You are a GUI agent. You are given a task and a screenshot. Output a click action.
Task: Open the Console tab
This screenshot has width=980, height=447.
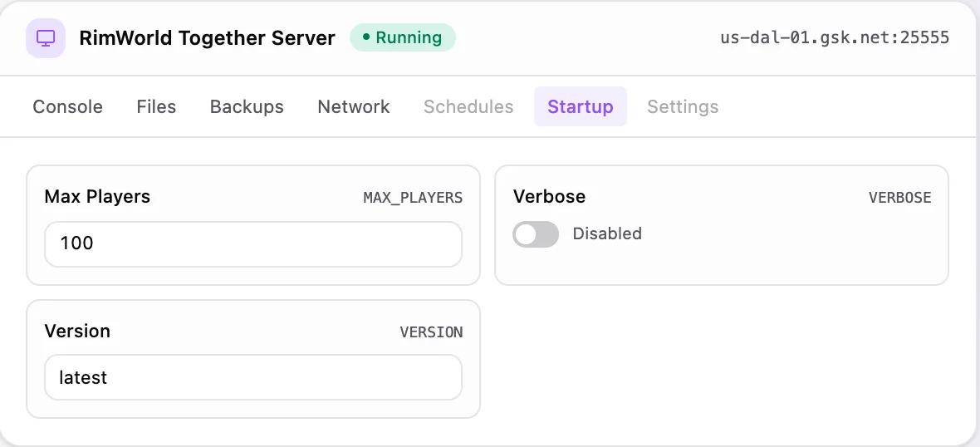[x=67, y=107]
